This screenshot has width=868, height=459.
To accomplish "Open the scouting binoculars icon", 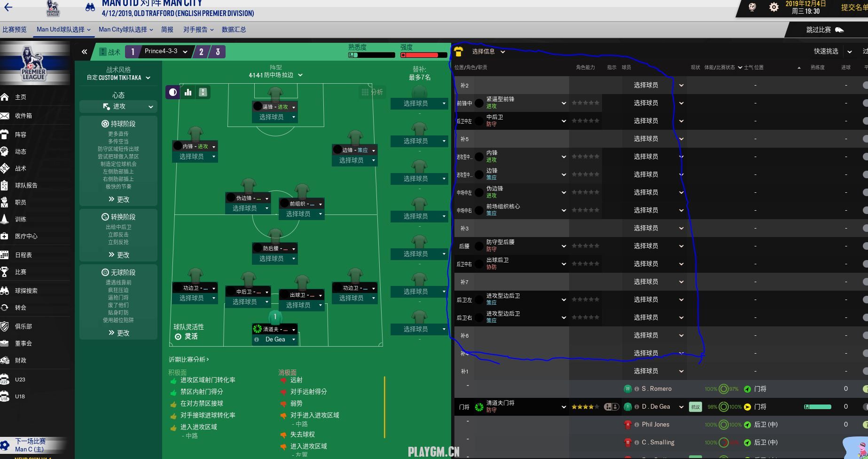I will tap(90, 8).
